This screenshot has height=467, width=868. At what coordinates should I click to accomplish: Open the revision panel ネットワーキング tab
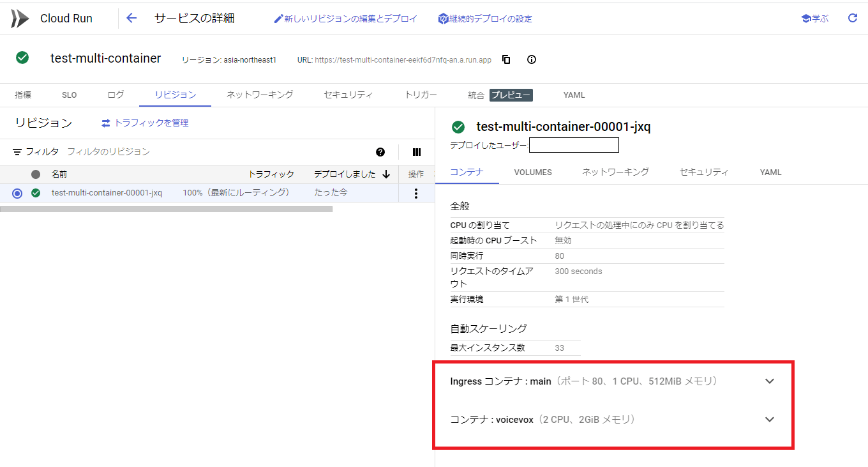coord(616,172)
